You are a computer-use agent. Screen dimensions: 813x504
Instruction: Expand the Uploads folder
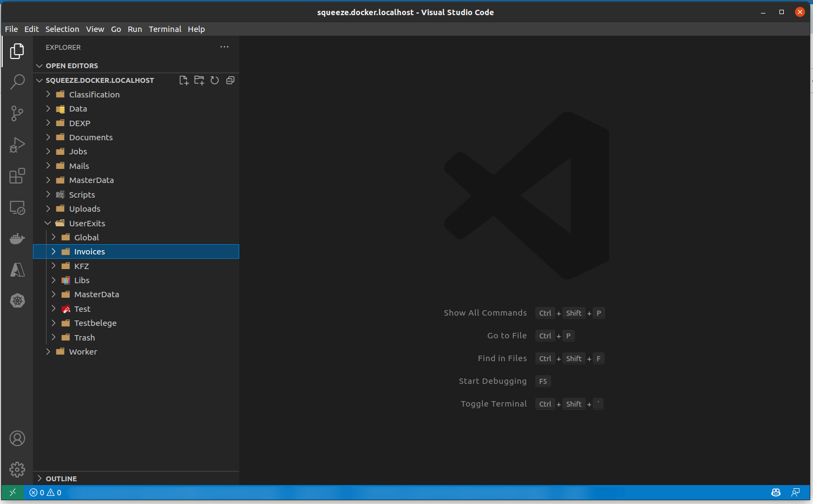pos(136,209)
